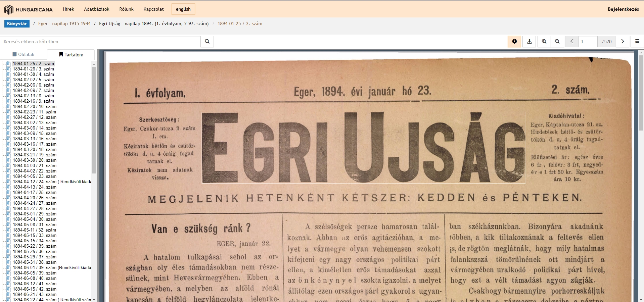
Task: Click the Egri Ujság masthead on the scanned page
Action: coord(363,148)
